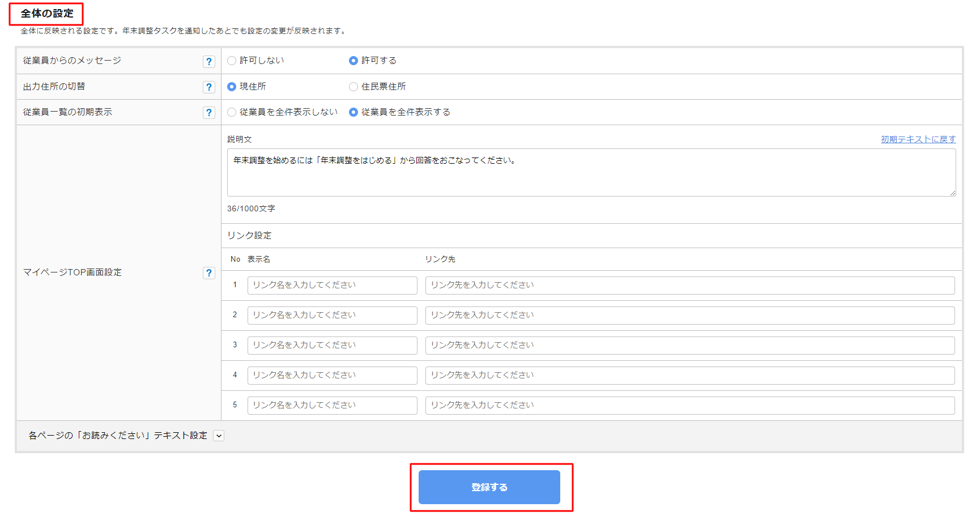Click the 従業員からのメッセージ label
Viewport: 980px width, 524px height.
tap(72, 61)
